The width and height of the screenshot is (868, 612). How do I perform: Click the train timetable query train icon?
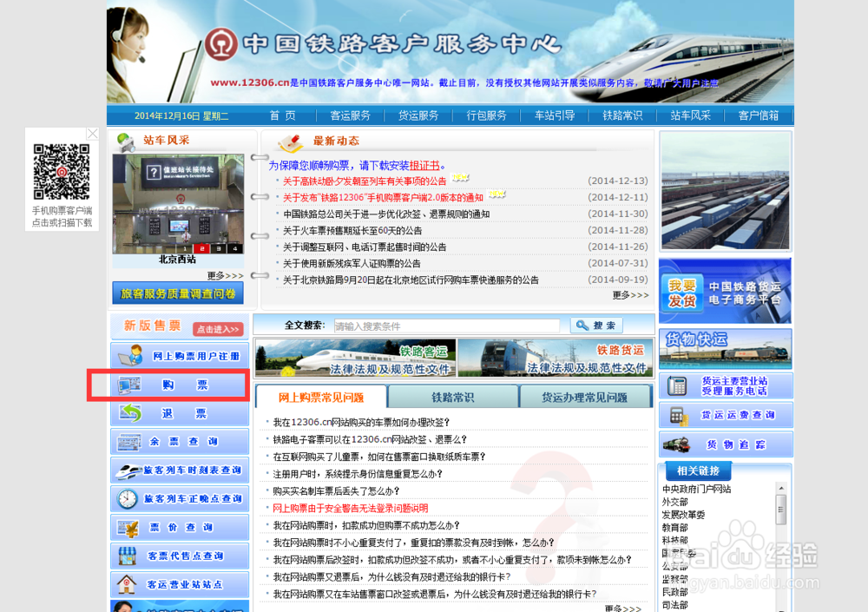128,471
